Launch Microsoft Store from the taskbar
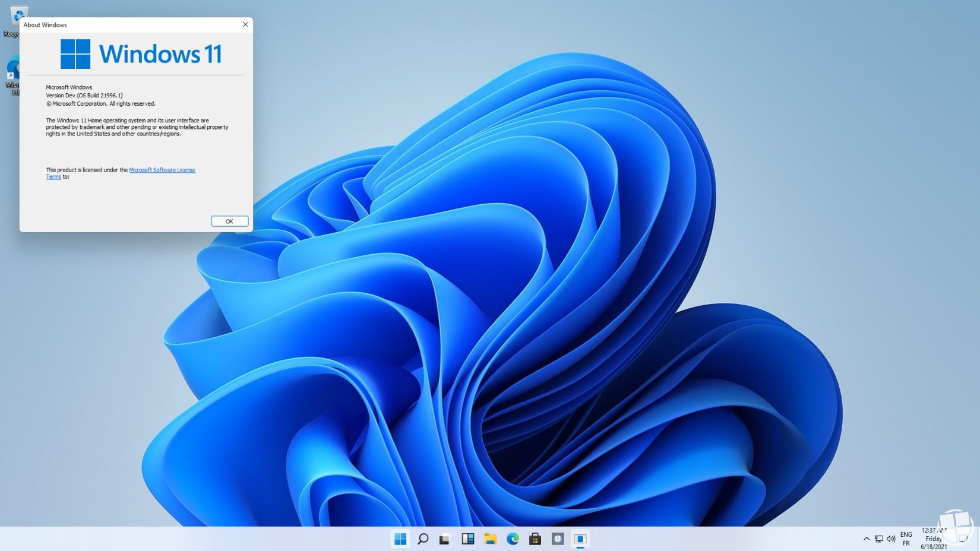The height and width of the screenshot is (551, 980). click(x=535, y=539)
